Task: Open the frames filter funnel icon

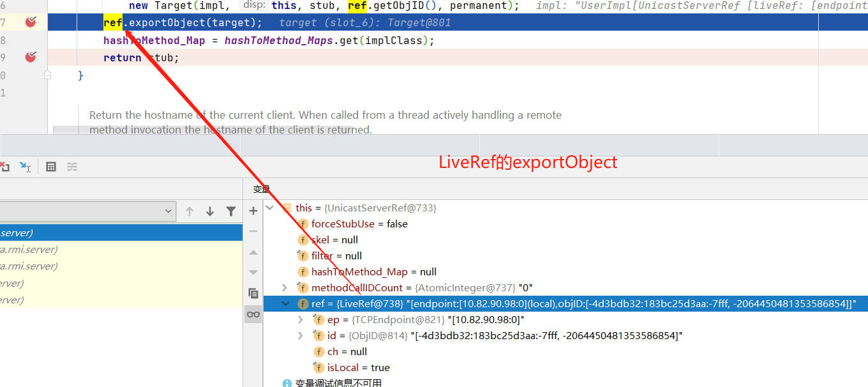Action: pos(231,211)
